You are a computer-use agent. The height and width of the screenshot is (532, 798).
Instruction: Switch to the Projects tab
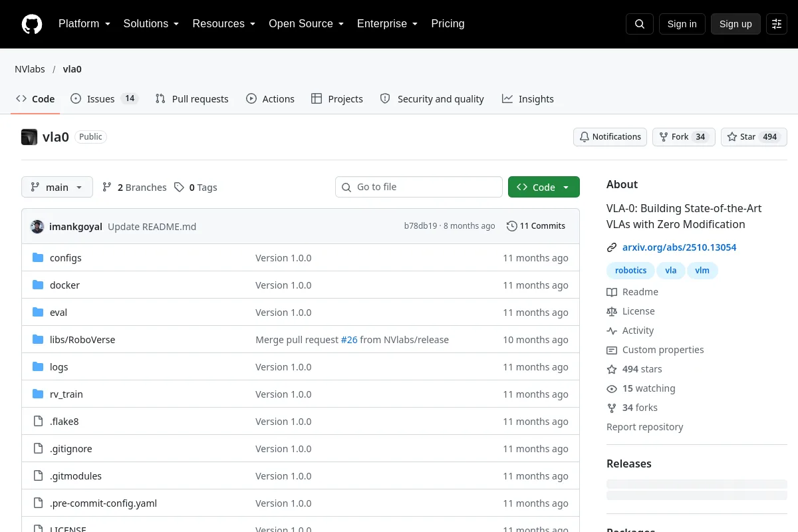pyautogui.click(x=337, y=99)
